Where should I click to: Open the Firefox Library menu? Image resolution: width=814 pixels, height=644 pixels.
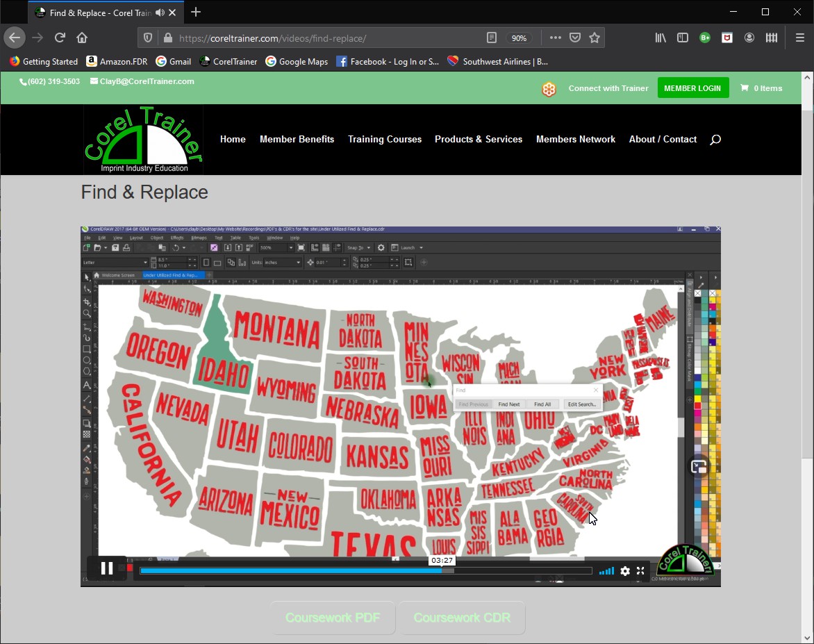(661, 38)
